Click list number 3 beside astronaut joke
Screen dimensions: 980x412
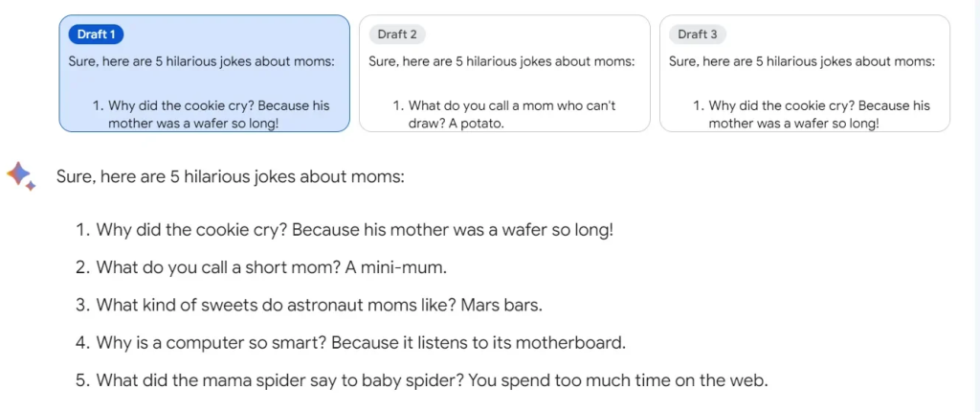tap(81, 305)
